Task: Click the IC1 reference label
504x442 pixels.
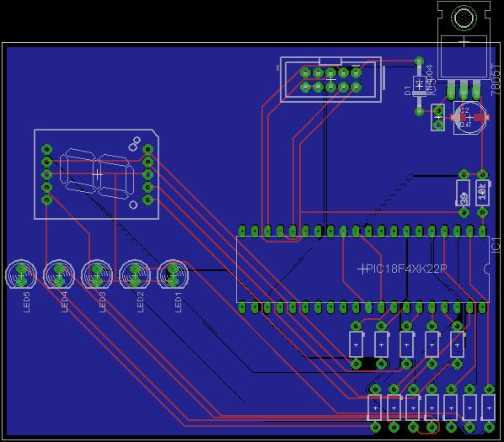Action: point(496,245)
